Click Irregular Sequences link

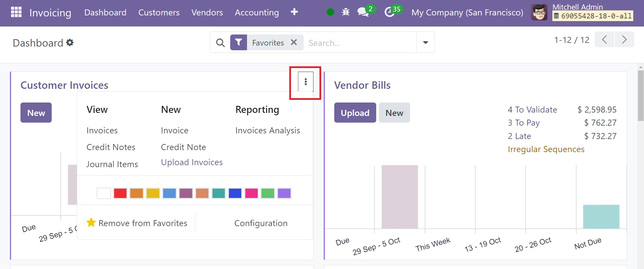coord(546,149)
